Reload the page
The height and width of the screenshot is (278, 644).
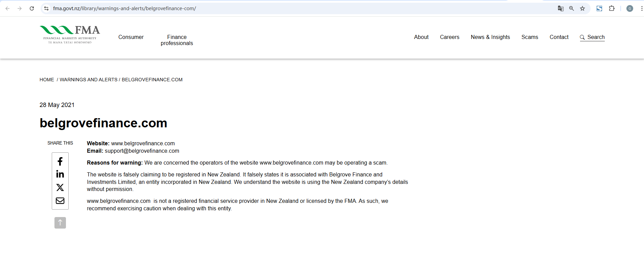pyautogui.click(x=32, y=8)
